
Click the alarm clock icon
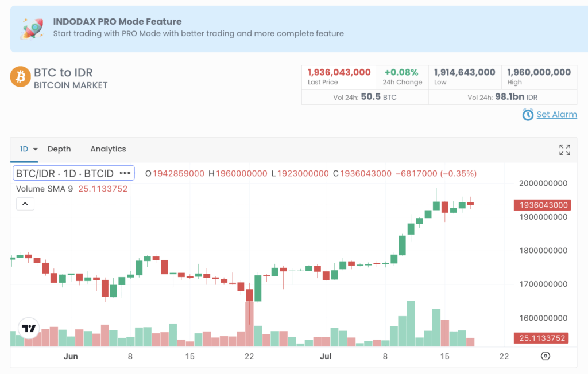tap(528, 115)
